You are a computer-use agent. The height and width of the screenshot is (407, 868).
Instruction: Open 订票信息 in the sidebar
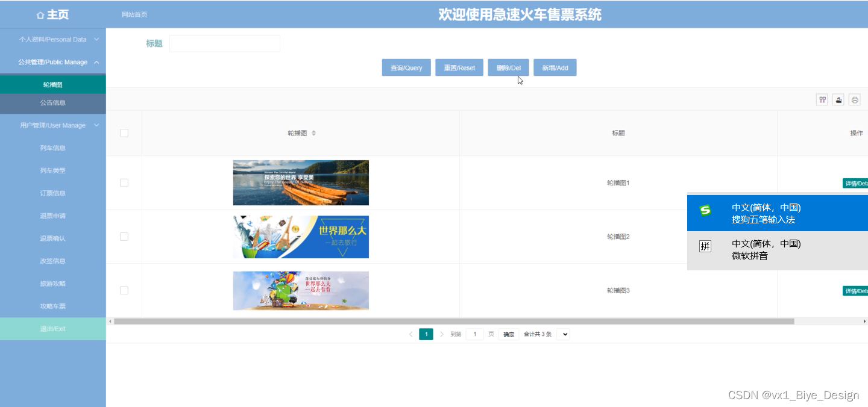click(53, 193)
